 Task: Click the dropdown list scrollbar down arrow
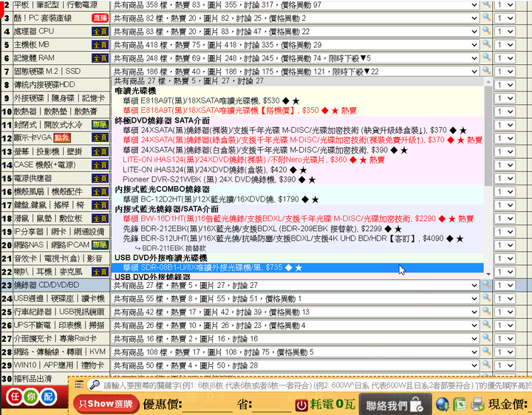point(488,274)
